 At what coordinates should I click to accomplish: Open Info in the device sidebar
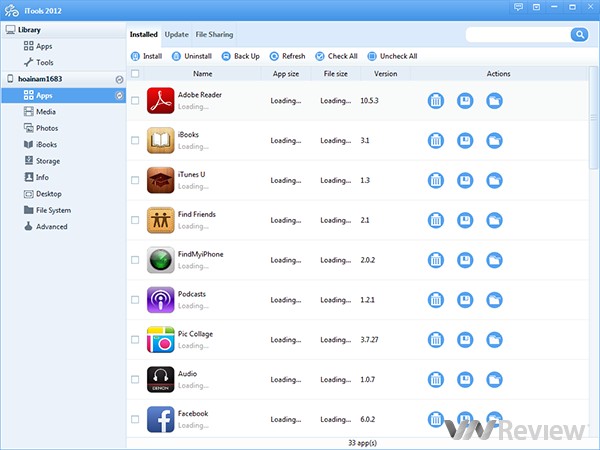(x=36, y=177)
